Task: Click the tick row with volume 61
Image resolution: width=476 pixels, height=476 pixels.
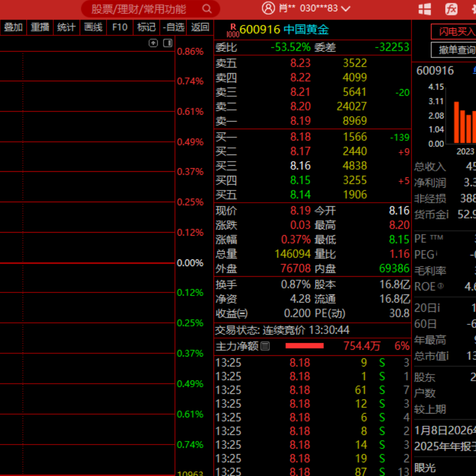Action: pyautogui.click(x=312, y=390)
